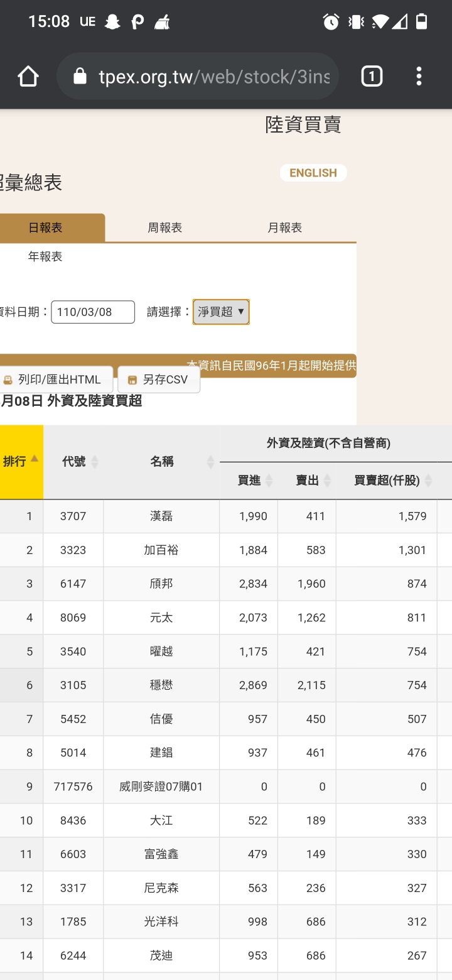Screen dimensions: 452x980
Task: Tap the browser home icon
Action: tap(28, 77)
